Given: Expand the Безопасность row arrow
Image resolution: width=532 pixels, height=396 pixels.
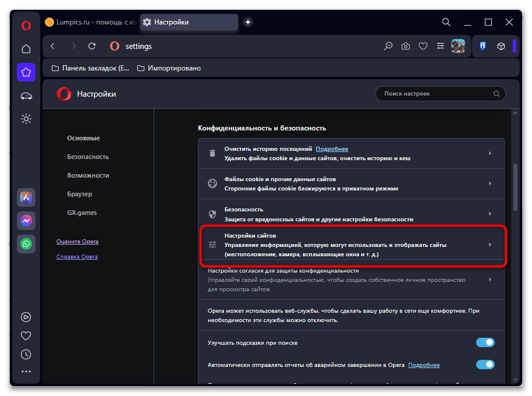Looking at the screenshot, I should click(x=490, y=214).
